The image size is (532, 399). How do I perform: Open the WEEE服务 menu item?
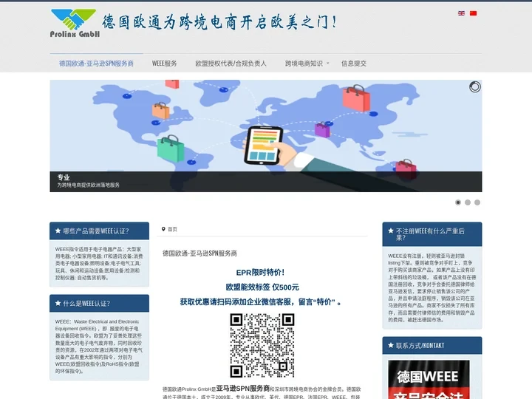[x=164, y=64]
